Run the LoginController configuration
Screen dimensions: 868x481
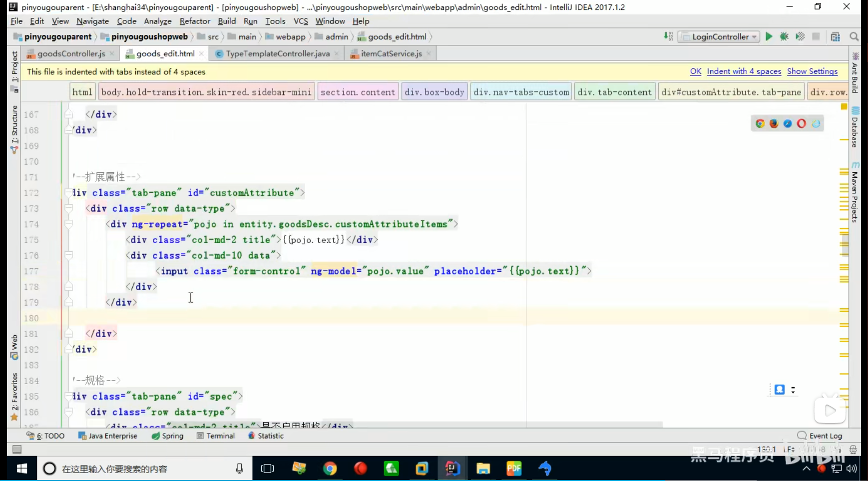769,36
